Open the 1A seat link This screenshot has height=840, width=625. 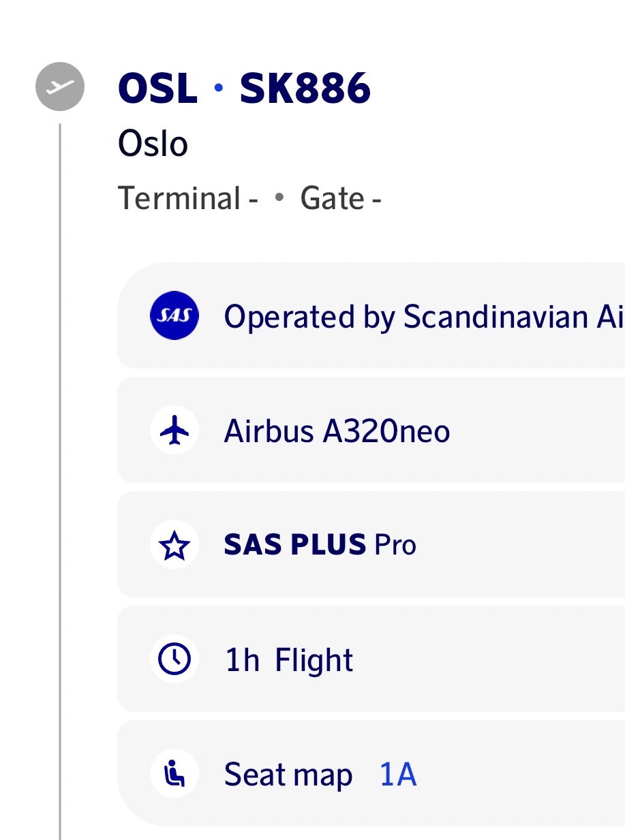[398, 775]
